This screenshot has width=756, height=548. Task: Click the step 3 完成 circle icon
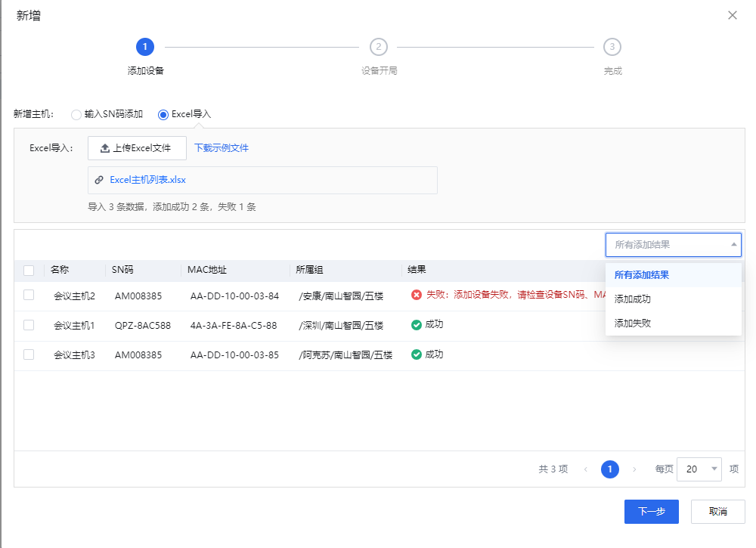coord(612,47)
